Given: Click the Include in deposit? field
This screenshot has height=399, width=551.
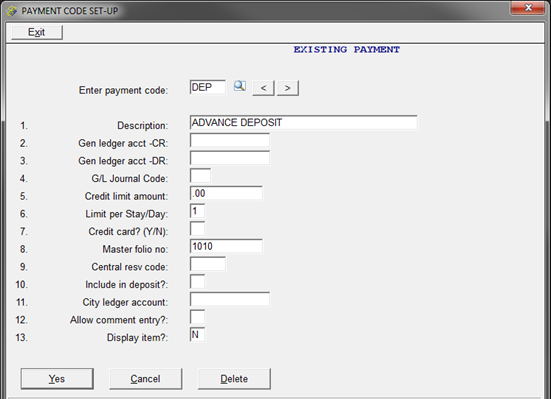Looking at the screenshot, I should [x=197, y=282].
